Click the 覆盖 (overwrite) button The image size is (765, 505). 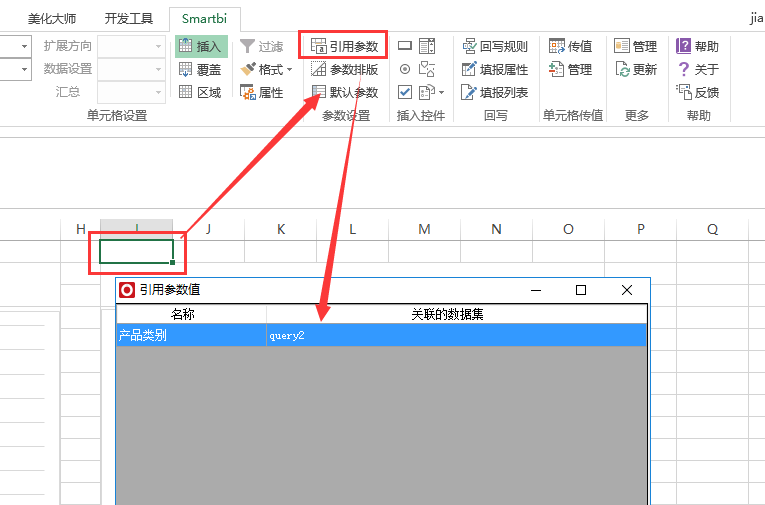point(201,70)
